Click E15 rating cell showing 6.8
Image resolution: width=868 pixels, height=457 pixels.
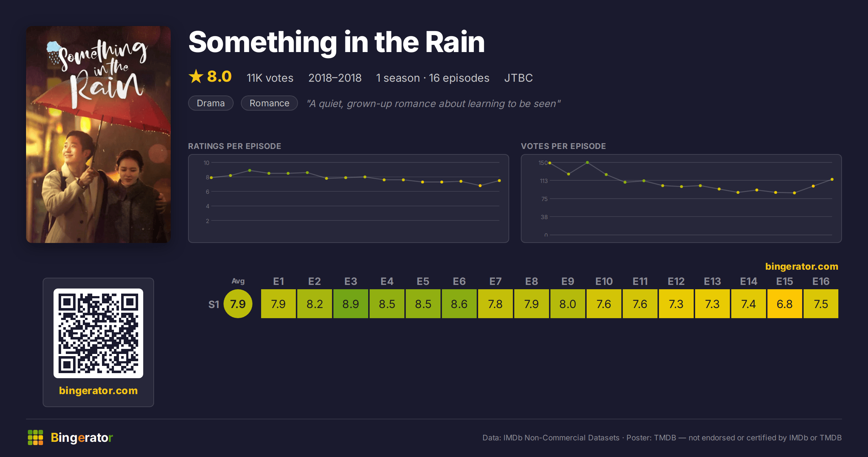click(785, 304)
